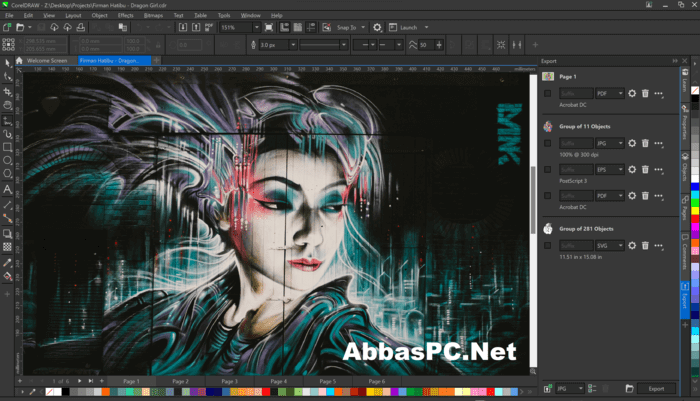Open more options for the SVG export row
The height and width of the screenshot is (401, 700).
coord(659,246)
